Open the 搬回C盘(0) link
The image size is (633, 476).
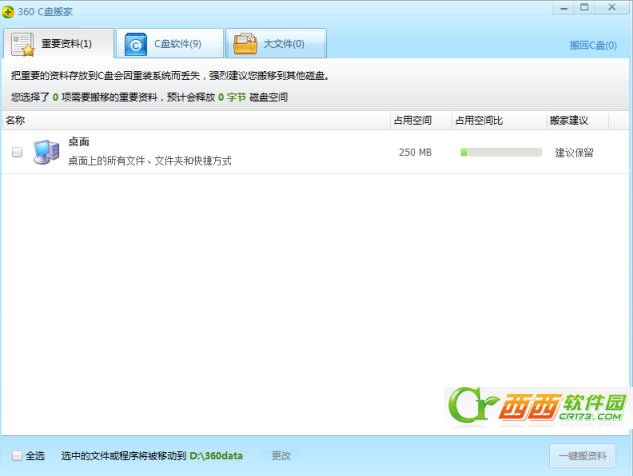(x=593, y=45)
